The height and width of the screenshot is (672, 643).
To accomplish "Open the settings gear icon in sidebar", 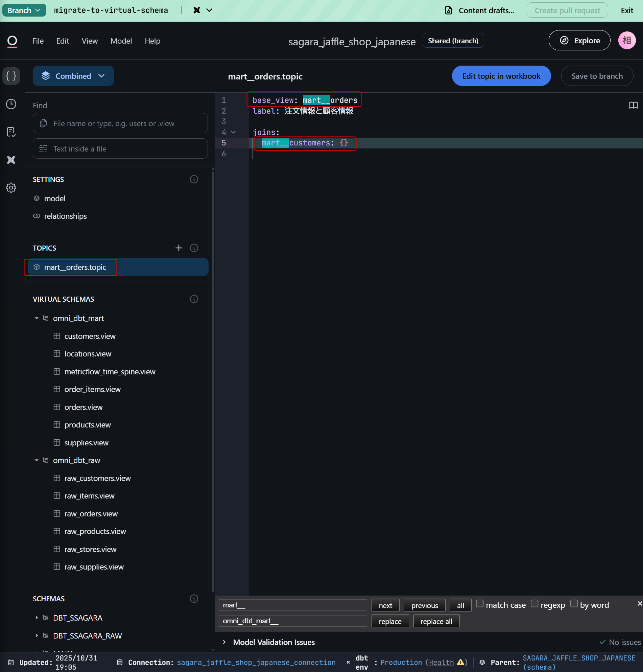I will pos(11,188).
